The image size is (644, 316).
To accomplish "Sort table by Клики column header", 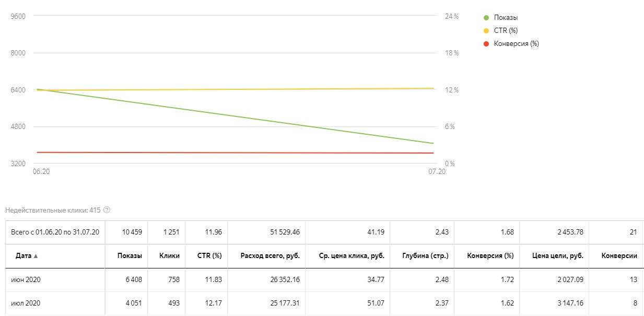I will click(170, 256).
